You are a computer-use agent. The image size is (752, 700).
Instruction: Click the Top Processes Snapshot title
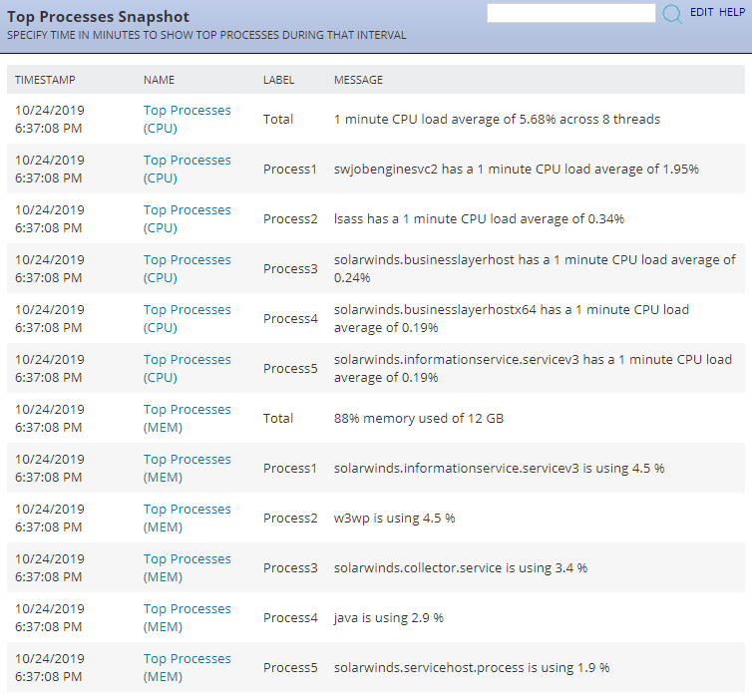click(x=98, y=17)
